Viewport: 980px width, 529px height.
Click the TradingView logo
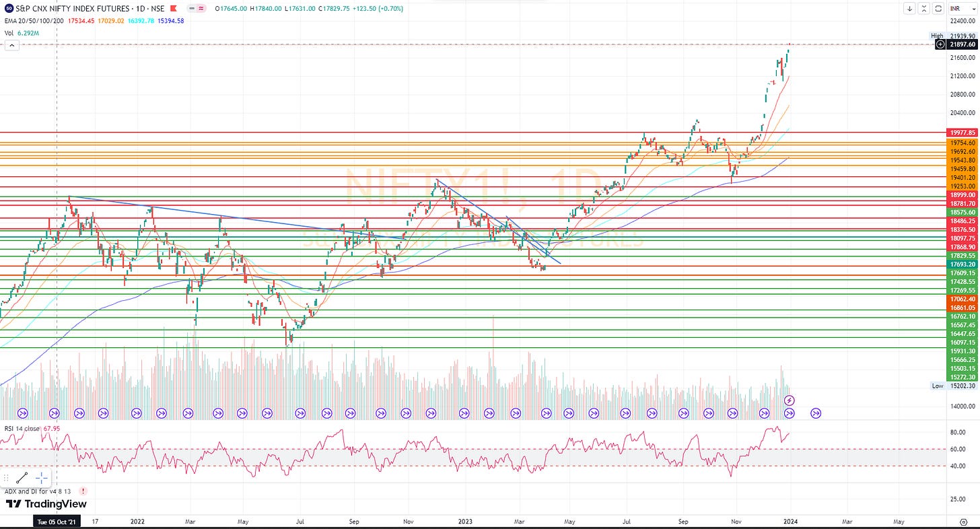tap(46, 504)
